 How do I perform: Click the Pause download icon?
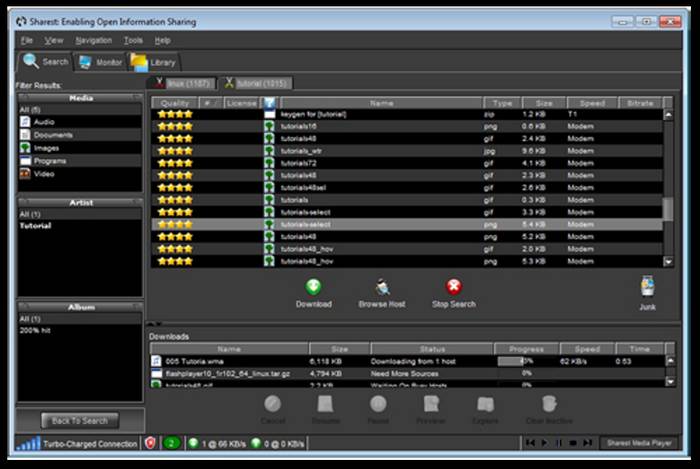pyautogui.click(x=378, y=404)
